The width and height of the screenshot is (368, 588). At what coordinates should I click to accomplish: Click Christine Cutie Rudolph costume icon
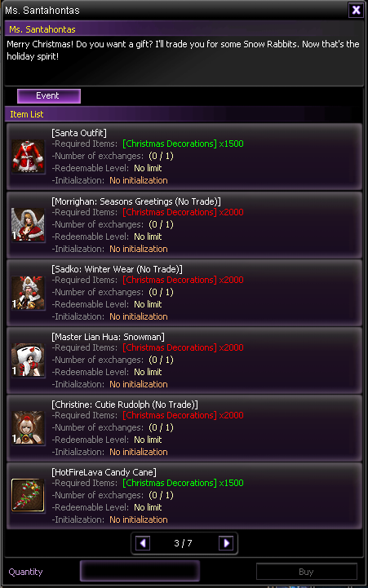coord(28,428)
